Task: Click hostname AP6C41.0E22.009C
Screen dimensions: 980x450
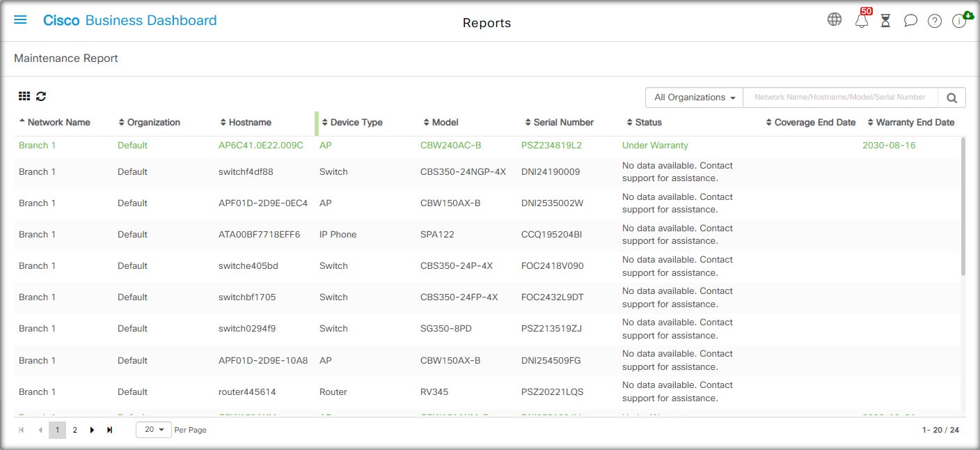Action: click(x=261, y=146)
